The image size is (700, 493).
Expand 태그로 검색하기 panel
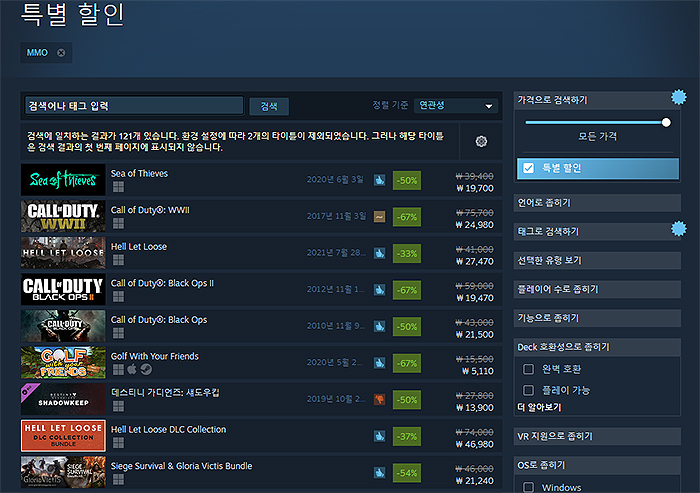(x=597, y=231)
